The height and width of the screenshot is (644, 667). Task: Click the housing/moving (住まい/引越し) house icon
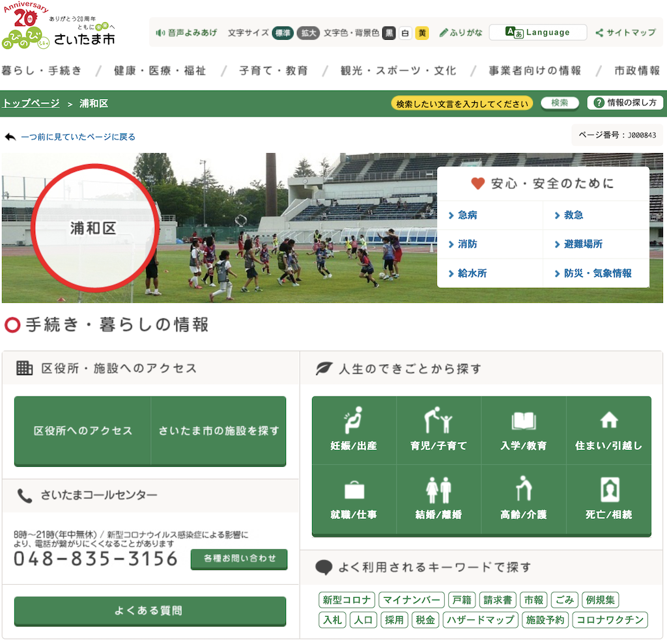click(608, 420)
